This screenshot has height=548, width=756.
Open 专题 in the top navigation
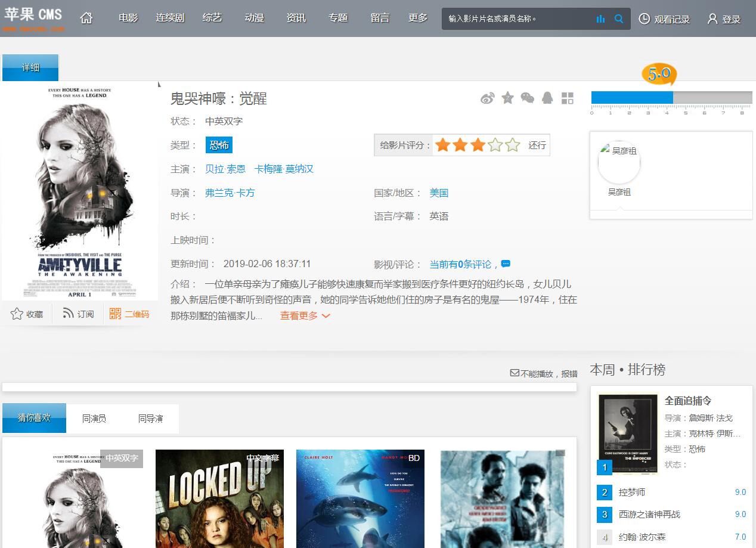point(338,18)
